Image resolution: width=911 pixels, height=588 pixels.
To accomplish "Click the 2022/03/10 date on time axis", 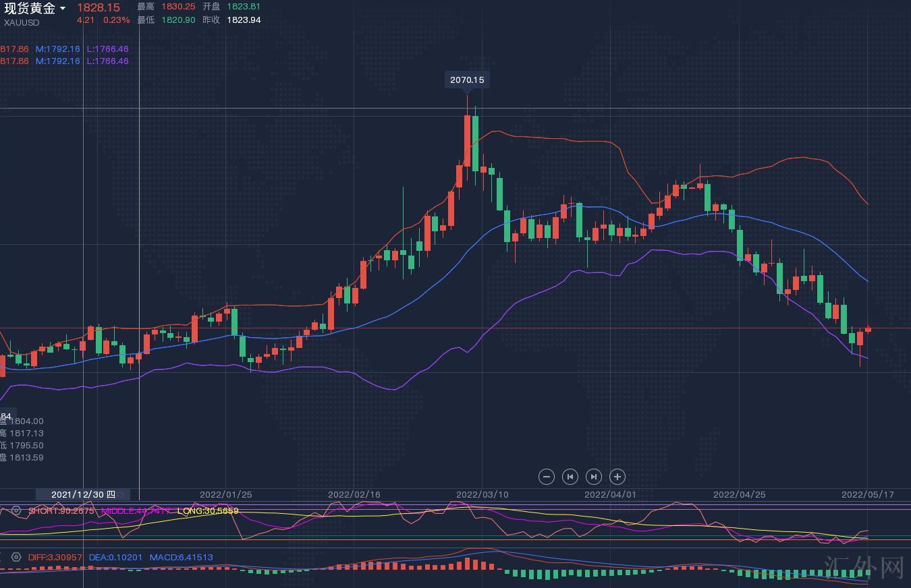I will point(482,494).
